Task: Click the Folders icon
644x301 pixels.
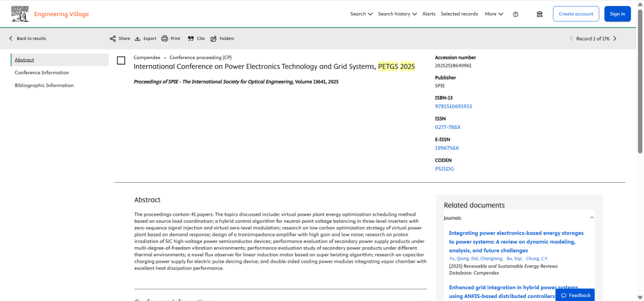Action: pyautogui.click(x=213, y=39)
